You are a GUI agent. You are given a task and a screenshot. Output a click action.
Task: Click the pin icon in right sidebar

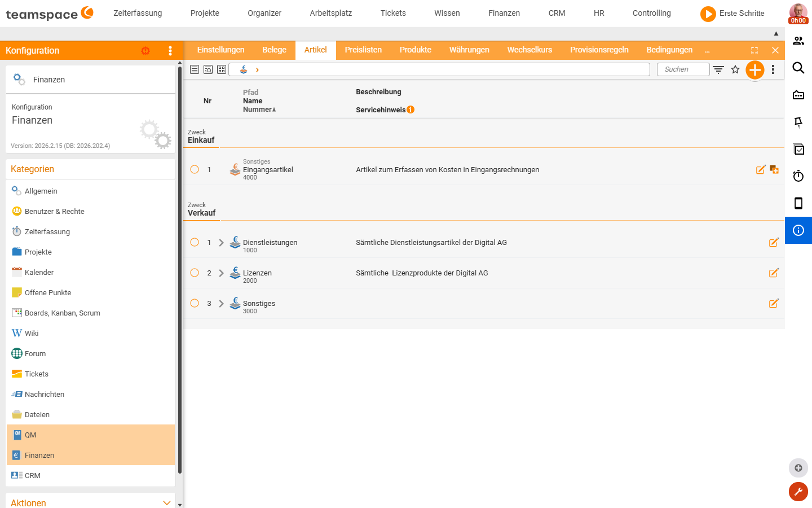coord(798,122)
